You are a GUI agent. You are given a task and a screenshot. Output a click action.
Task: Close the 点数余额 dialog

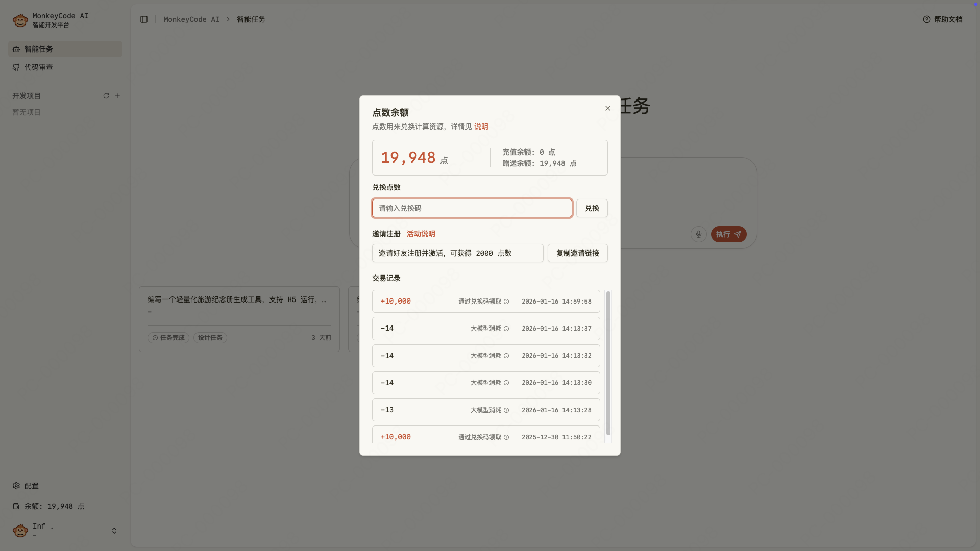(x=607, y=108)
